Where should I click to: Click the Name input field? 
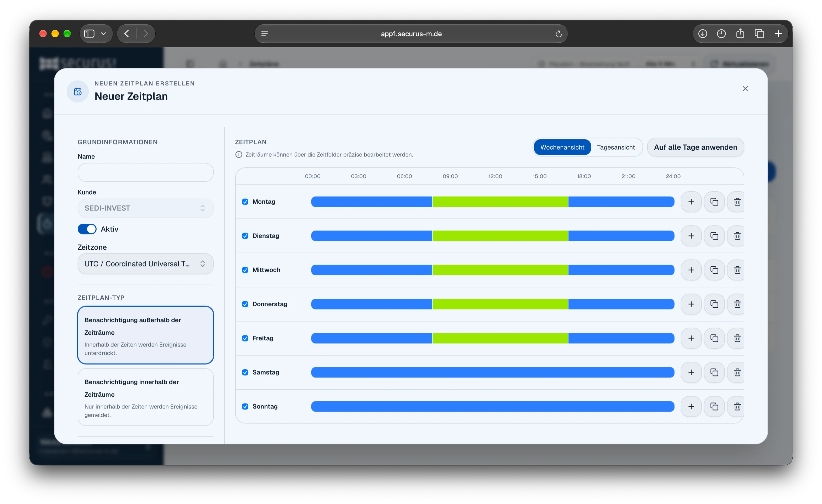pos(145,172)
